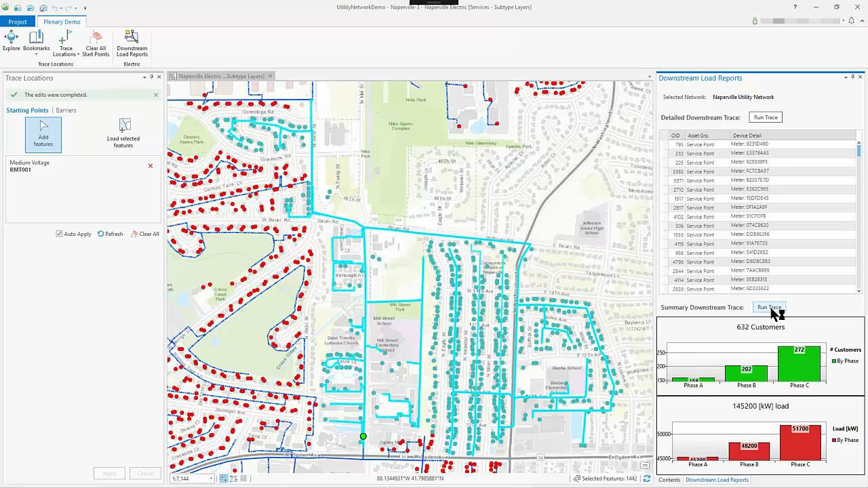Open Downstream Load Reports tool
868x488 pixels.
point(132,43)
